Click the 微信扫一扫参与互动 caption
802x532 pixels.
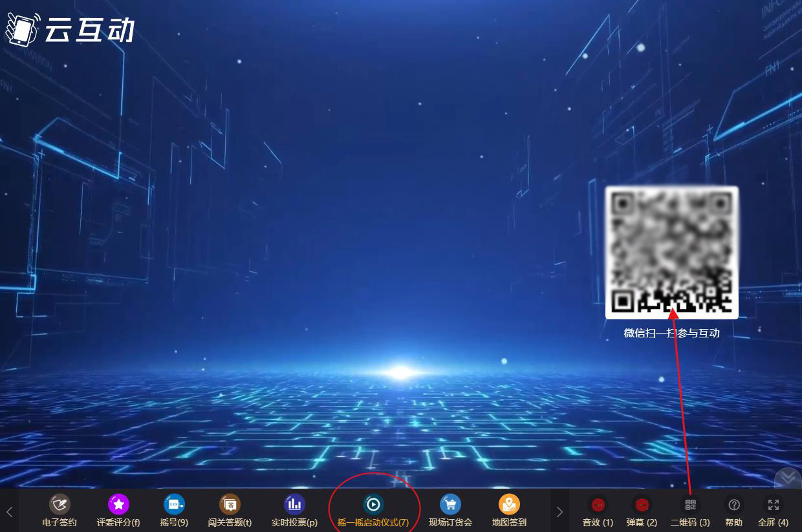(671, 334)
